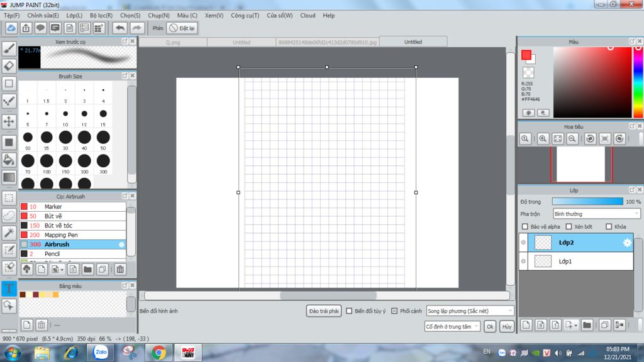Select the Text tool

click(9, 288)
